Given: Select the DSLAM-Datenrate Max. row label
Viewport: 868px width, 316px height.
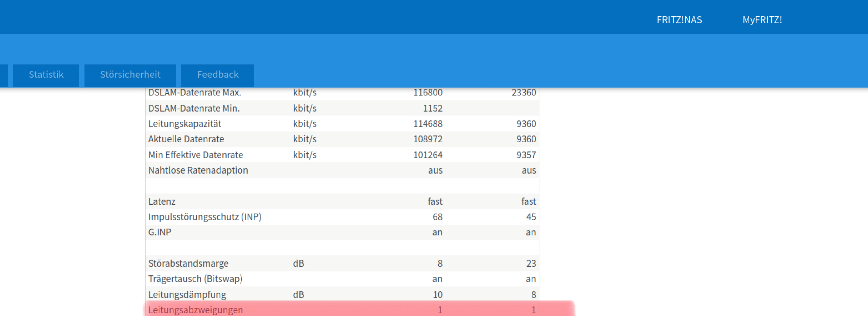Looking at the screenshot, I should click(194, 93).
